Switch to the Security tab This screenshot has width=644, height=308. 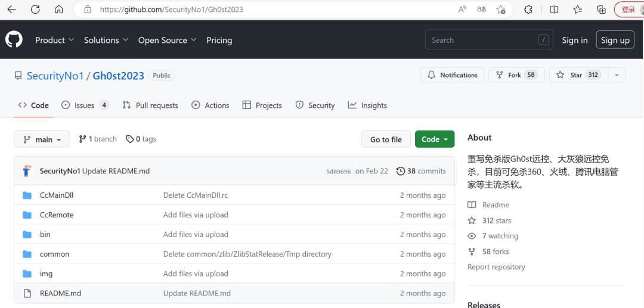click(315, 105)
